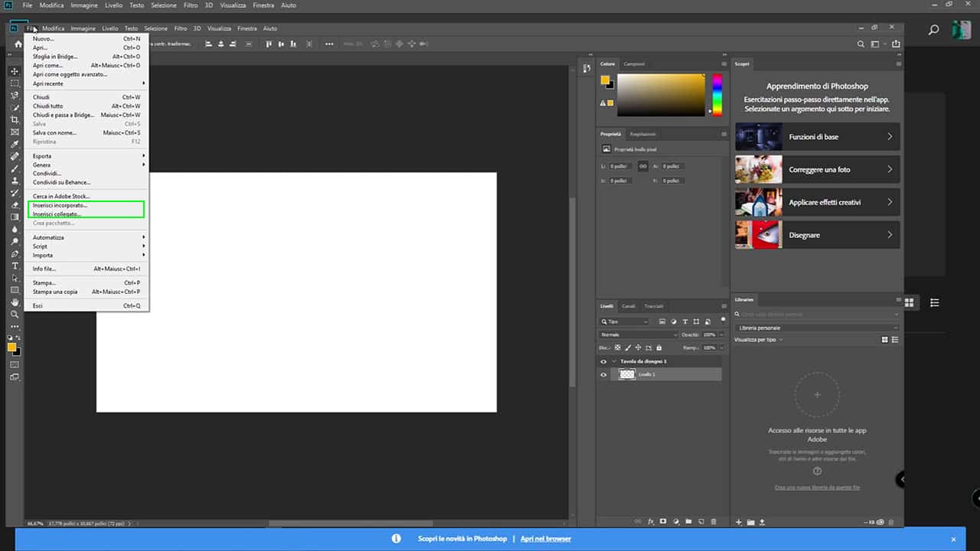
Task: Click the Home icon in options bar
Action: 18,44
